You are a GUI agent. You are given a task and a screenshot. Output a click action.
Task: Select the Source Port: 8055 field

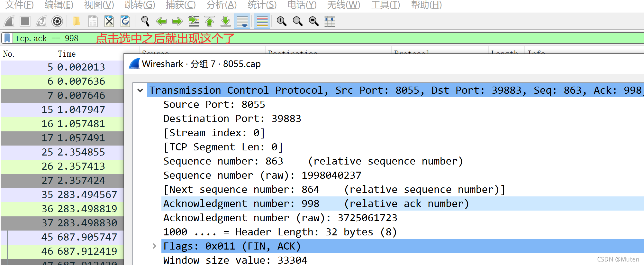[x=403, y=105]
